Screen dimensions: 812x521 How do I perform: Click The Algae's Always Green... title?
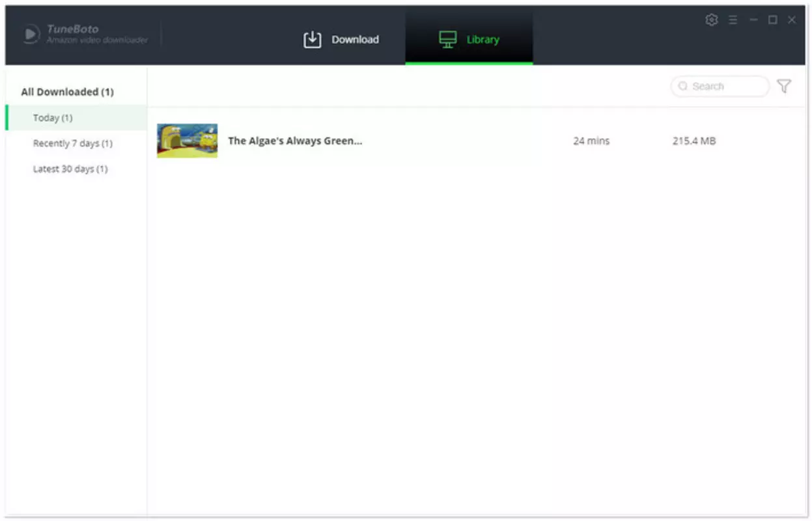295,141
